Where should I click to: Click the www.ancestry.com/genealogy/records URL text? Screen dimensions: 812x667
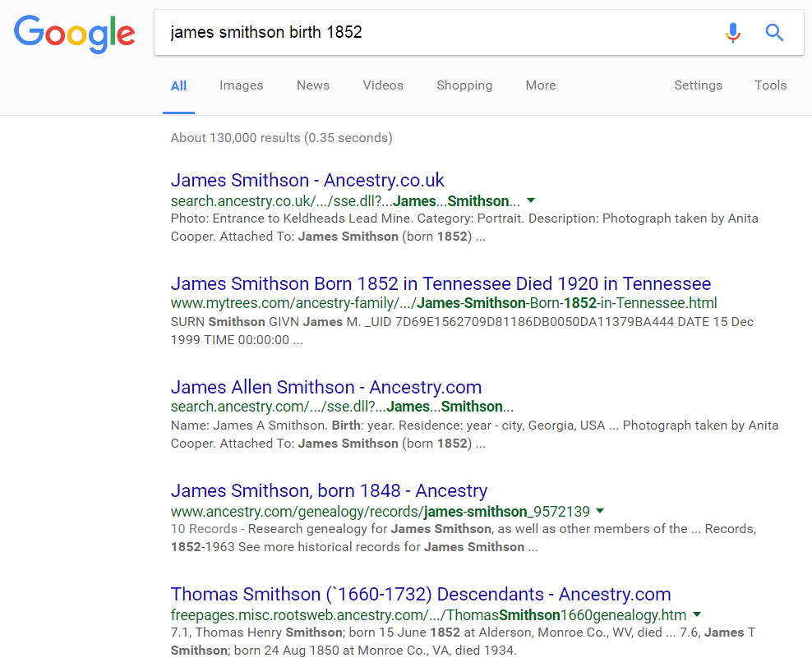click(380, 511)
